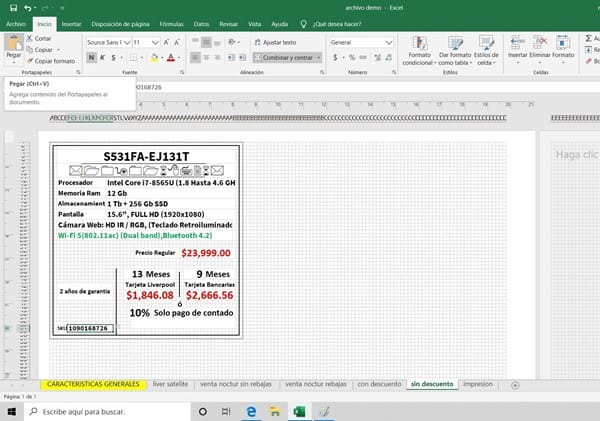The width and height of the screenshot is (600, 421).
Task: Open the Combinar y centrar dropdown
Action: point(320,58)
